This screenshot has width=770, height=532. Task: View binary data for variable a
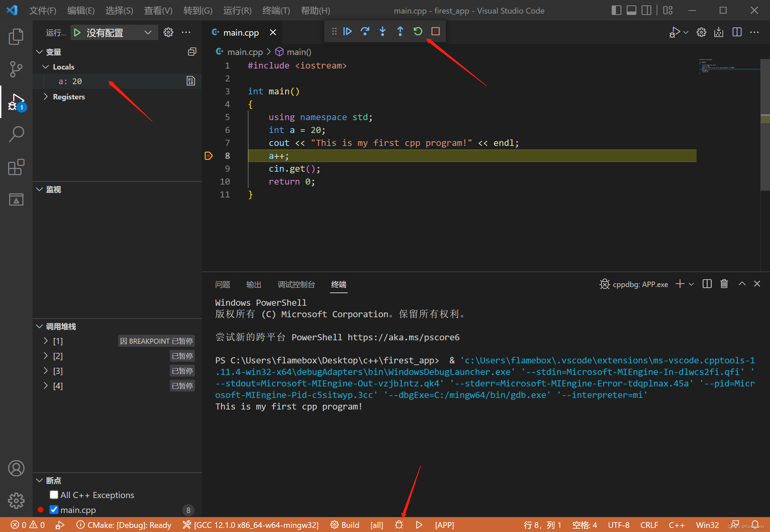point(191,81)
